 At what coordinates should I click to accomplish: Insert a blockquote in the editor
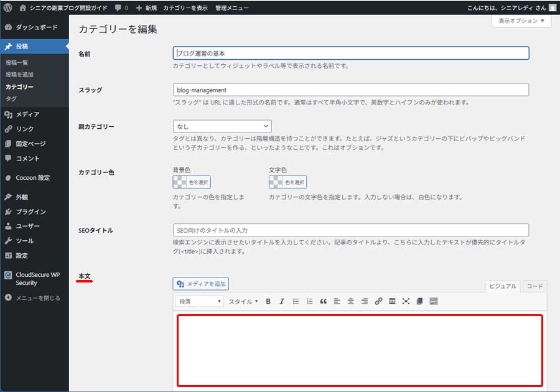tap(324, 302)
